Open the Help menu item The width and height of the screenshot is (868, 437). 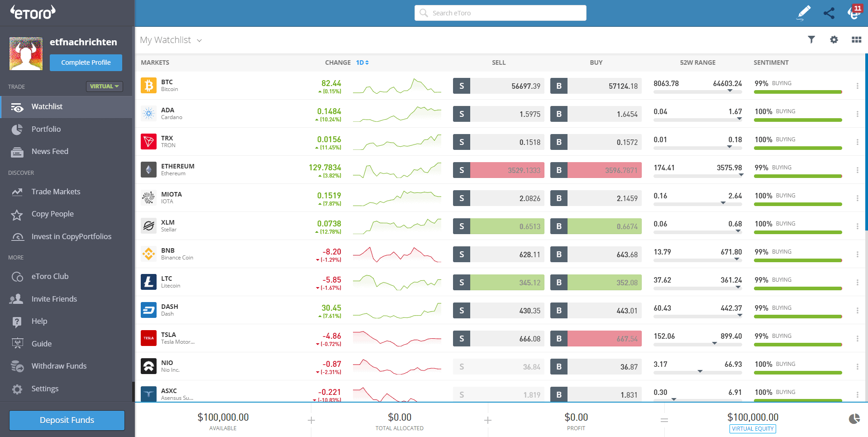[67, 321]
